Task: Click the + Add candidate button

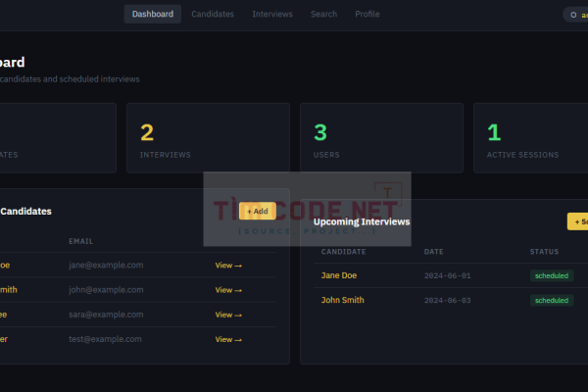Action: [x=258, y=212]
